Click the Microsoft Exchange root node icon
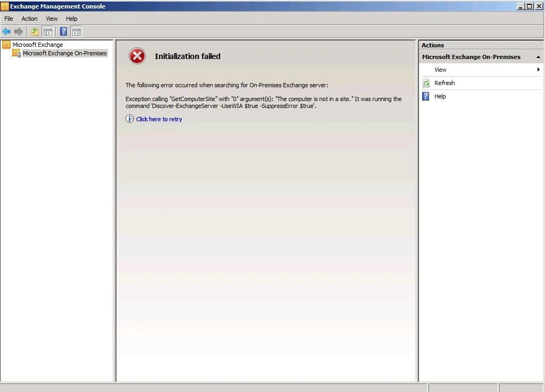Screen dimensions: 545x392 (x=6, y=45)
